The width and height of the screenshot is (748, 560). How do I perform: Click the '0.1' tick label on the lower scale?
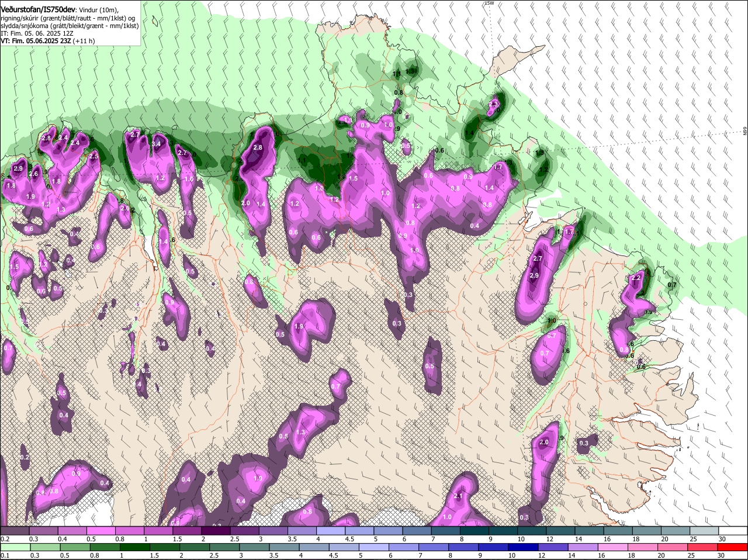(x=5, y=555)
